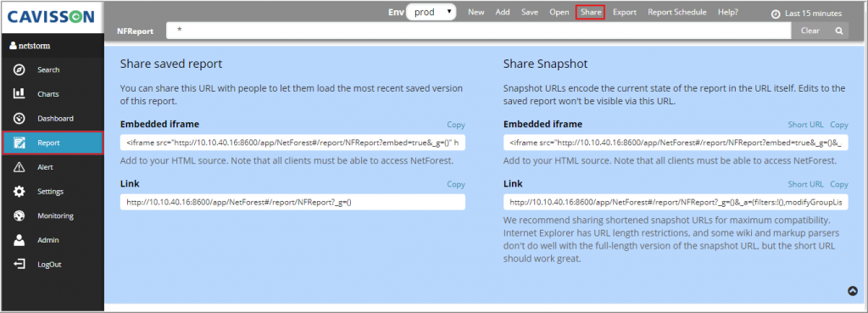Open the Env prod dropdown
Image resolution: width=868 pixels, height=313 pixels.
(x=431, y=12)
